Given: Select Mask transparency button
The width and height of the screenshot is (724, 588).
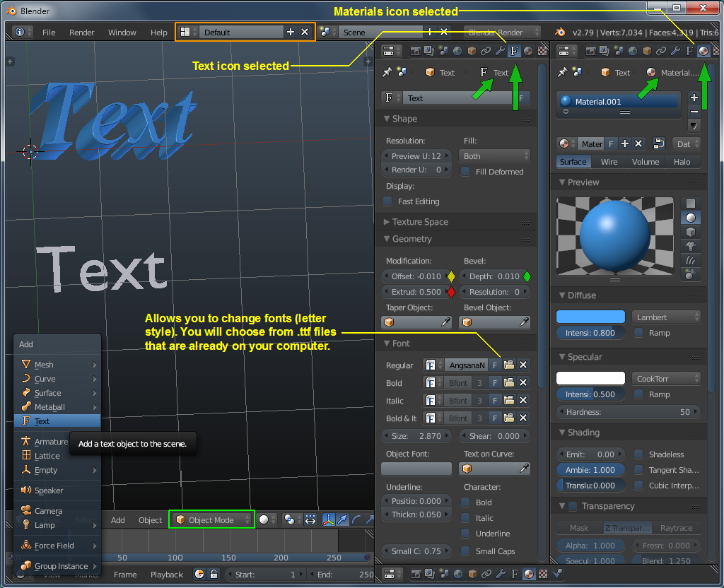Looking at the screenshot, I should [x=579, y=528].
